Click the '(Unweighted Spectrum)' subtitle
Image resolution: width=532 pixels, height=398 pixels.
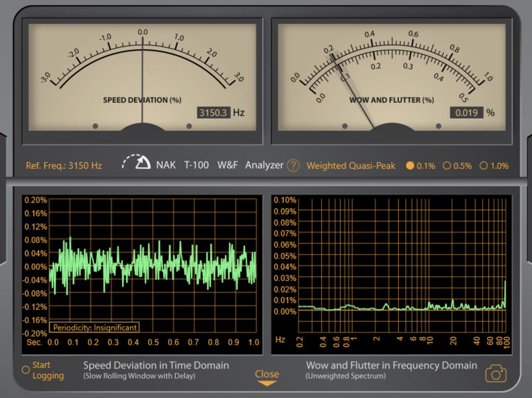(x=345, y=376)
